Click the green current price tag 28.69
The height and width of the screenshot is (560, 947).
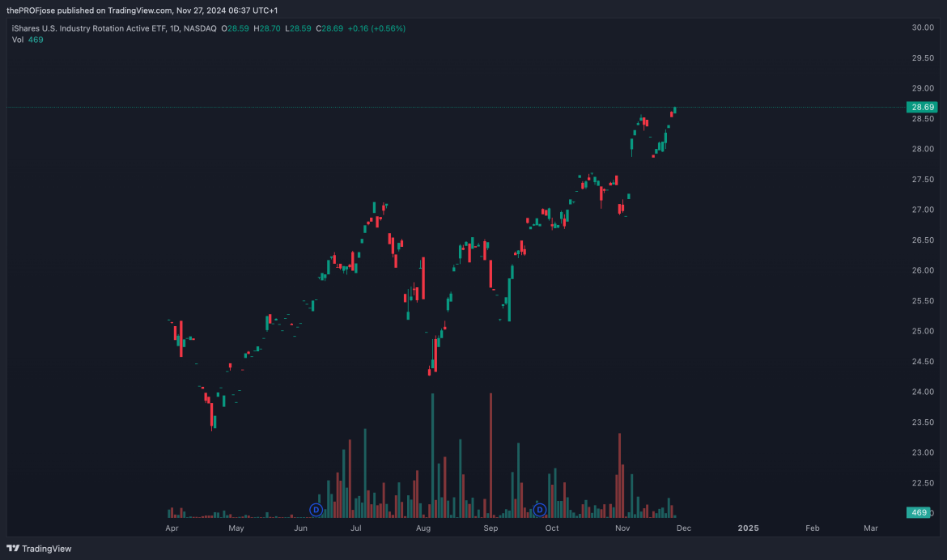click(x=923, y=107)
